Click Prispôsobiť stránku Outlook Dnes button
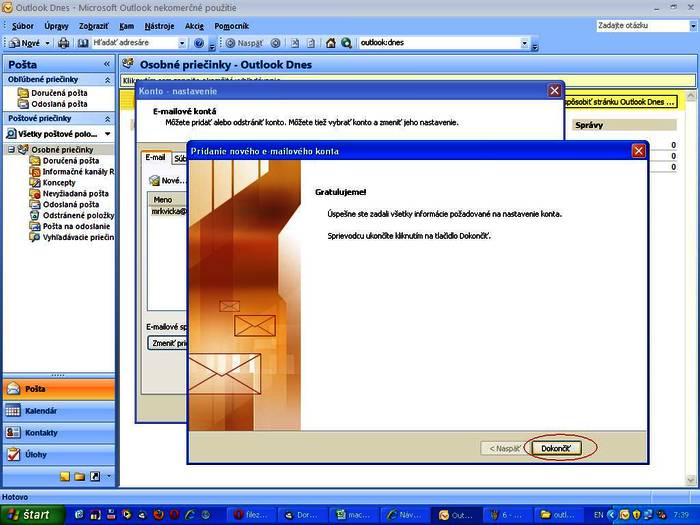Screen dimensions: 700x525 pyautogui.click(x=621, y=102)
